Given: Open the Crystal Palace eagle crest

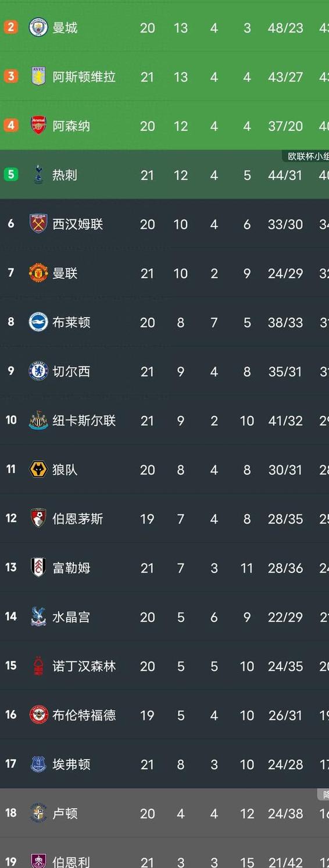Looking at the screenshot, I should [38, 617].
